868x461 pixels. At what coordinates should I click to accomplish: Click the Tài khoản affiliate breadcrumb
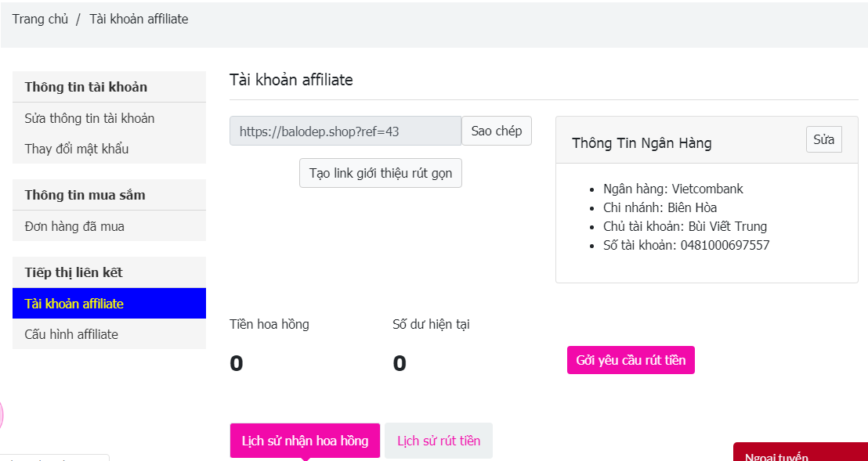(x=139, y=19)
